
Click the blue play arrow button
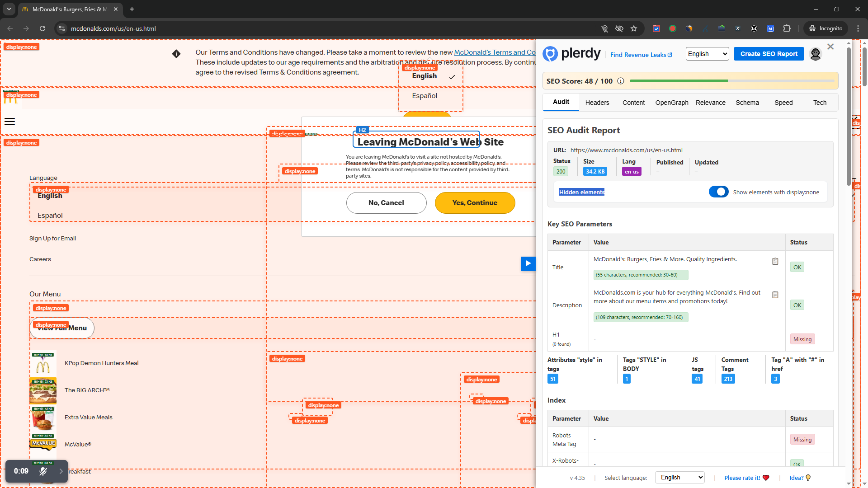pyautogui.click(x=528, y=263)
